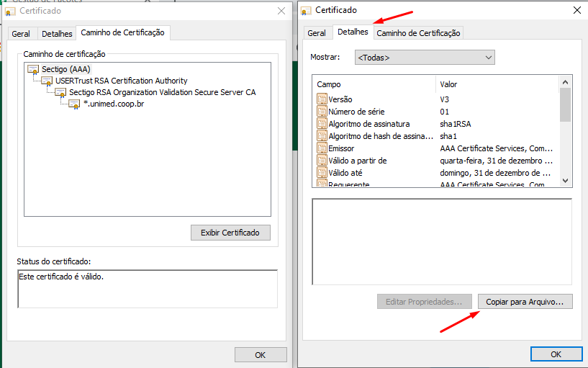Click the Algoritmo de assinatura field icon

[322, 124]
